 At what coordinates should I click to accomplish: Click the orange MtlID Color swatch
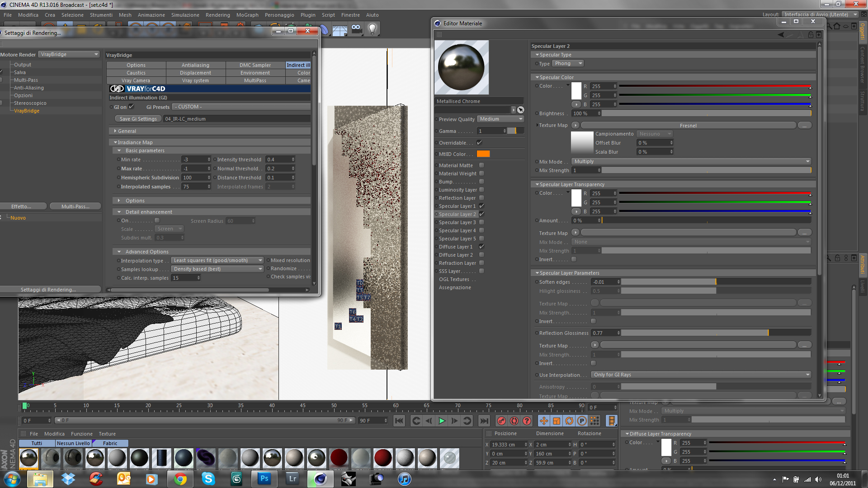(483, 154)
